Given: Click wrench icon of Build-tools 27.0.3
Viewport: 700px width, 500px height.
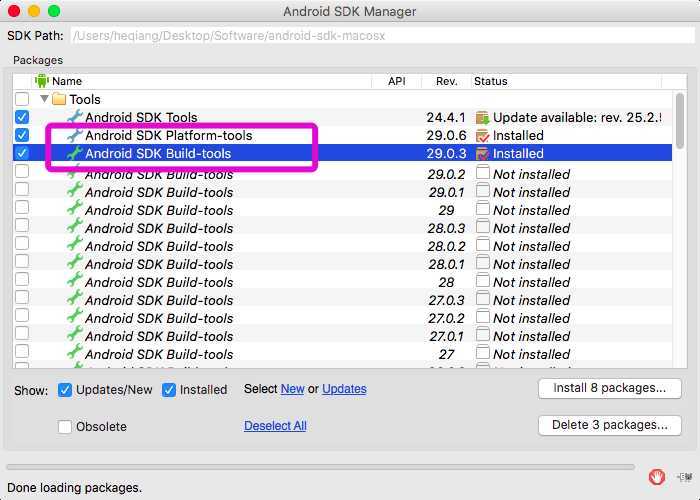Looking at the screenshot, I should 75,299.
